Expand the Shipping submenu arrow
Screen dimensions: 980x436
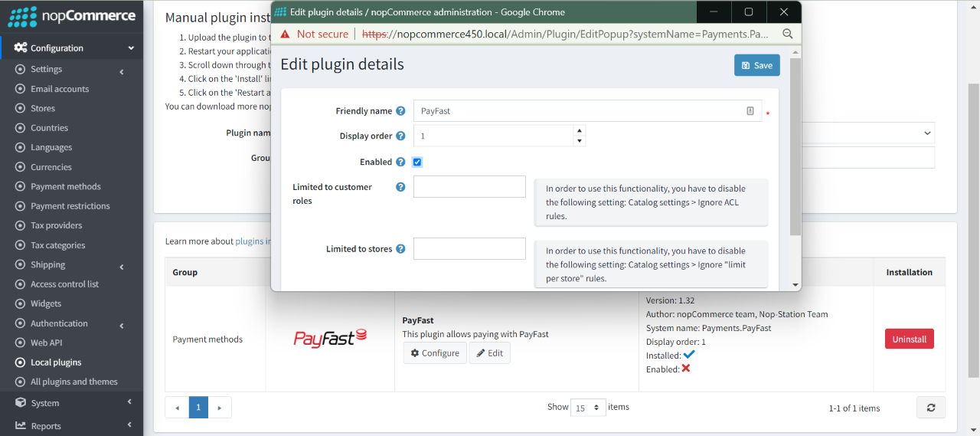122,267
